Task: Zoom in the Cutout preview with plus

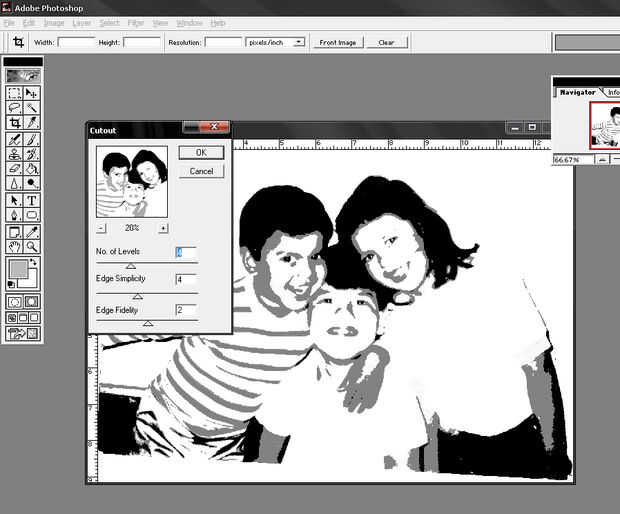Action: 163,228
